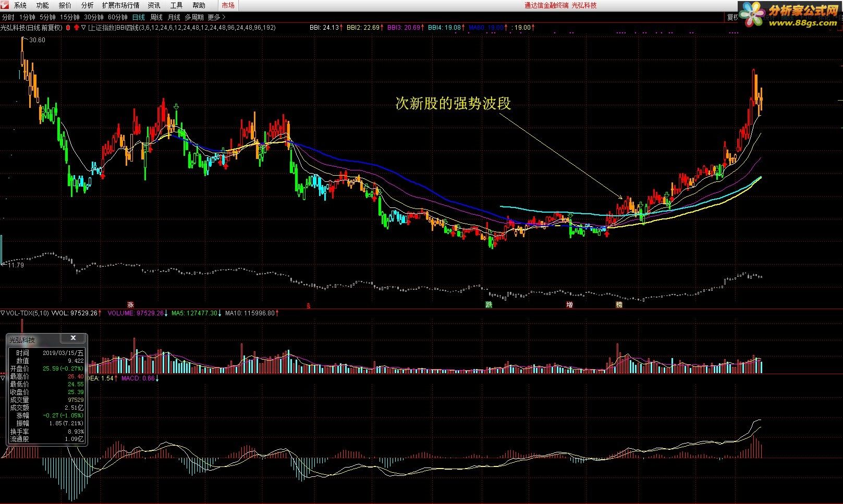Click the 跌 marker on time axis
This screenshot has width=843, height=504.
(x=488, y=304)
